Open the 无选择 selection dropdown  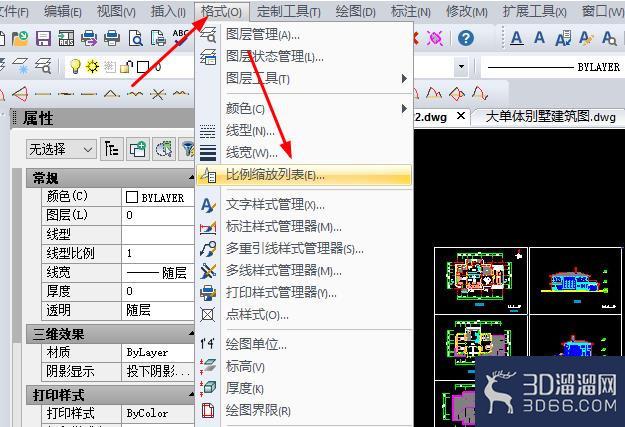click(x=61, y=150)
